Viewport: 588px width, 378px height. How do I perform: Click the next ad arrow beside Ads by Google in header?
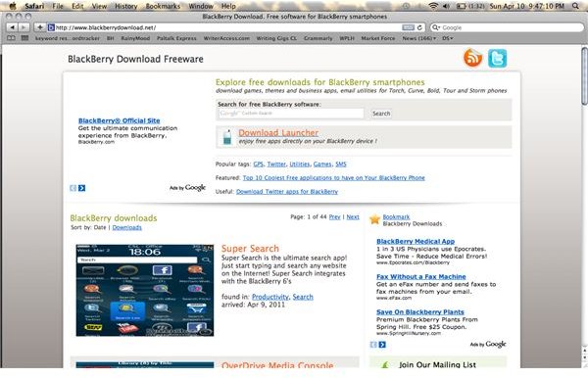pyautogui.click(x=82, y=188)
